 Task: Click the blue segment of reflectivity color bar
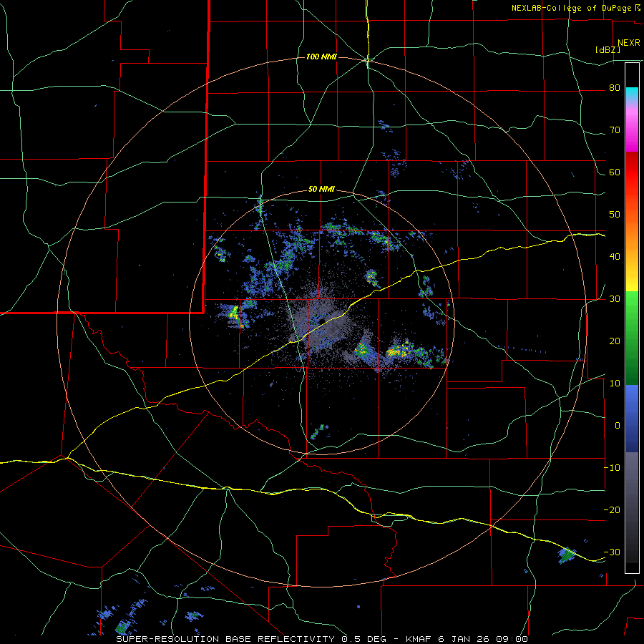(x=632, y=419)
